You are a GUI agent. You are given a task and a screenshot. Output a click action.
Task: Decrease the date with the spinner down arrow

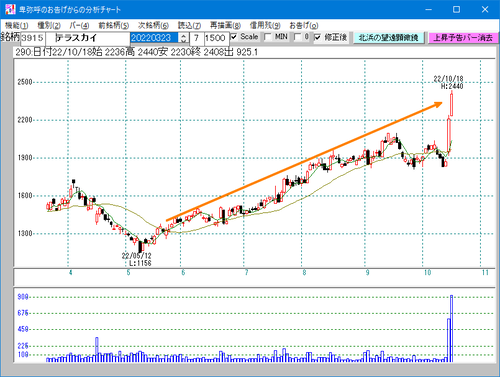pyautogui.click(x=183, y=41)
